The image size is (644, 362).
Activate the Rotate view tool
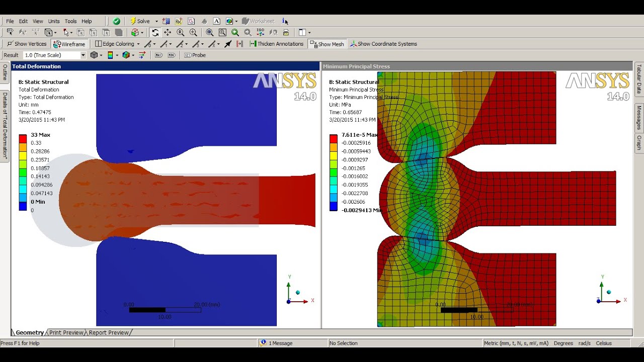click(155, 32)
